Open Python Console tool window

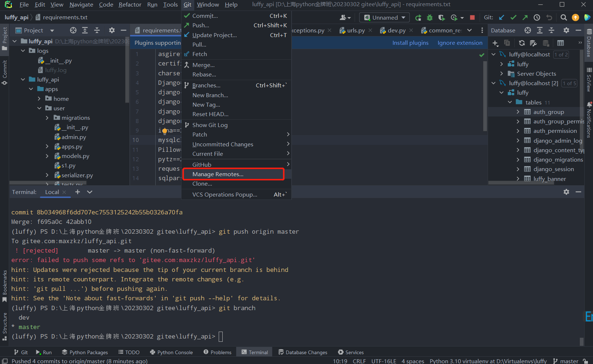tap(171, 352)
